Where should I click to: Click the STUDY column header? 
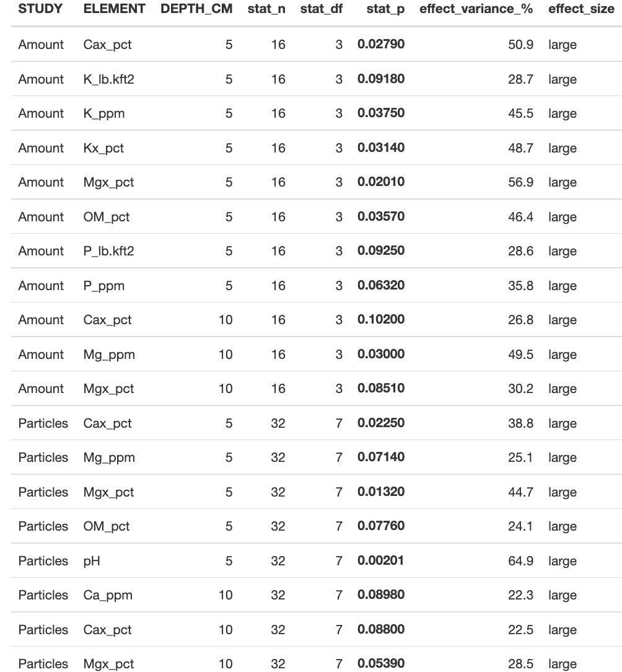(40, 9)
